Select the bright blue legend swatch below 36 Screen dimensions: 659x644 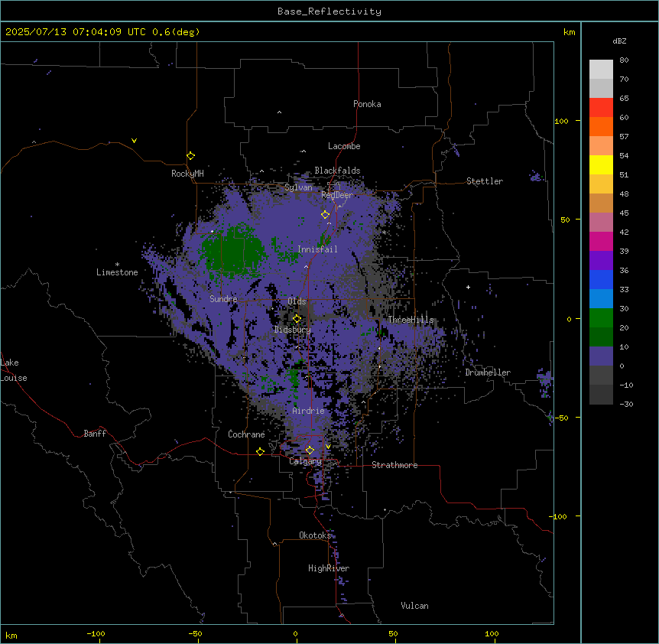point(601,279)
